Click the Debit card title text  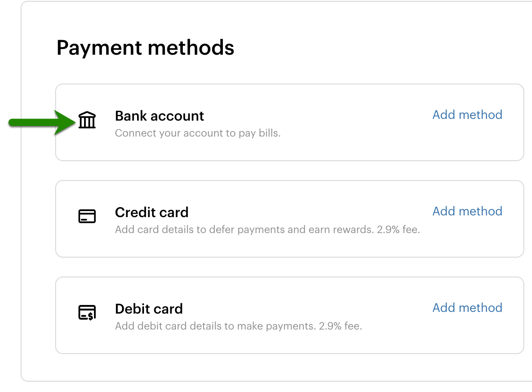[x=149, y=309]
